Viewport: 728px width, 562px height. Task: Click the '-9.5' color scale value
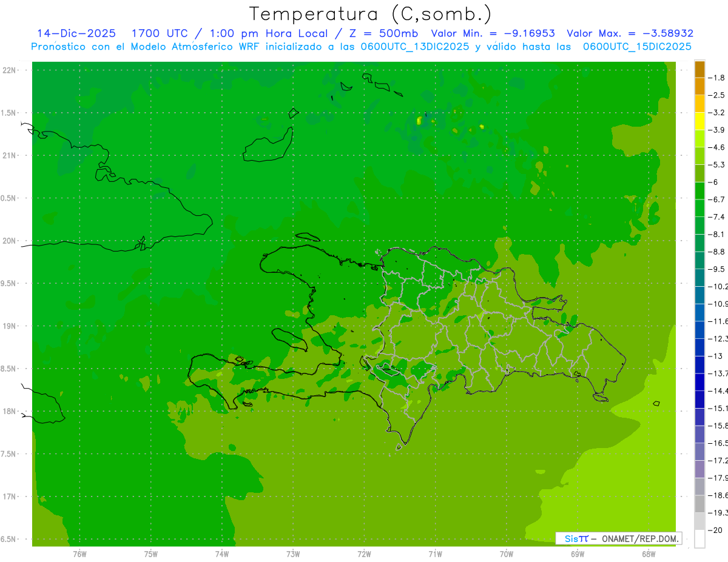click(717, 269)
